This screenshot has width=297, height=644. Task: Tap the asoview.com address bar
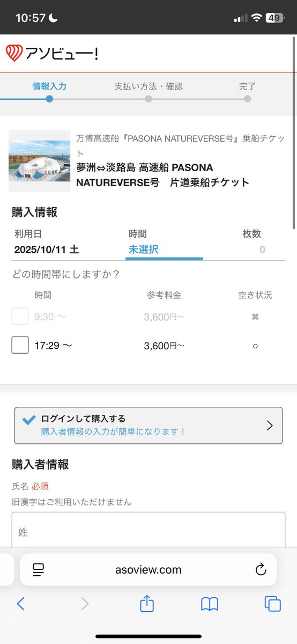[148, 569]
